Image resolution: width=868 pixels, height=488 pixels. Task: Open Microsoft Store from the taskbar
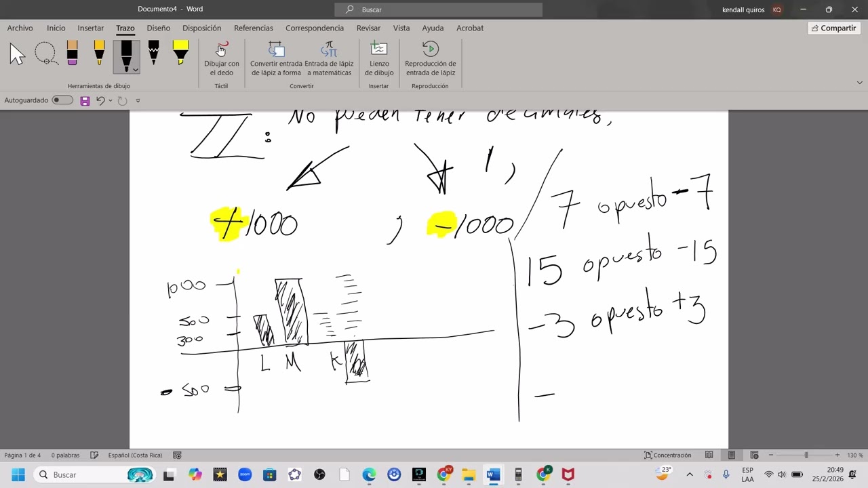point(270,474)
